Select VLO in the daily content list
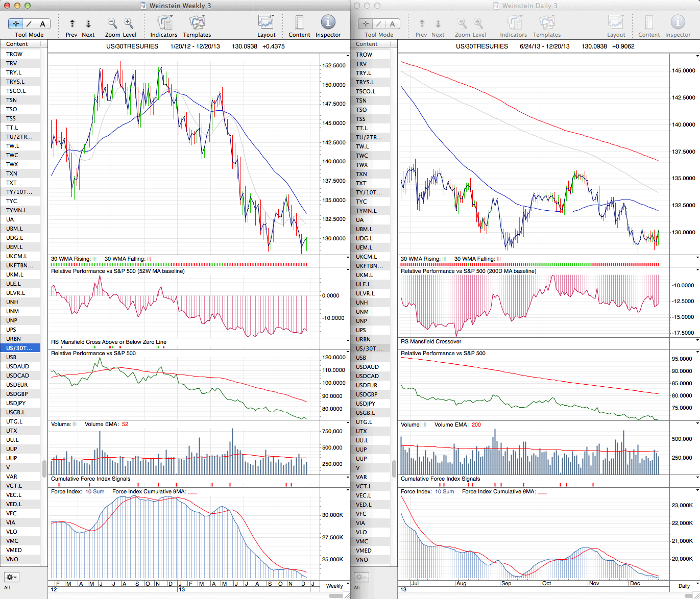 coord(361,532)
